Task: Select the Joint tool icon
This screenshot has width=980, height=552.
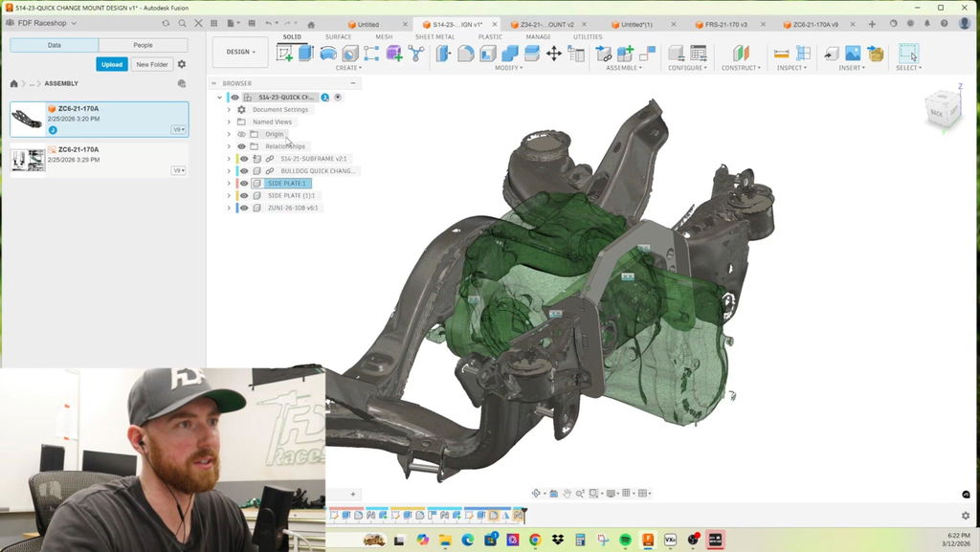Action: click(648, 54)
